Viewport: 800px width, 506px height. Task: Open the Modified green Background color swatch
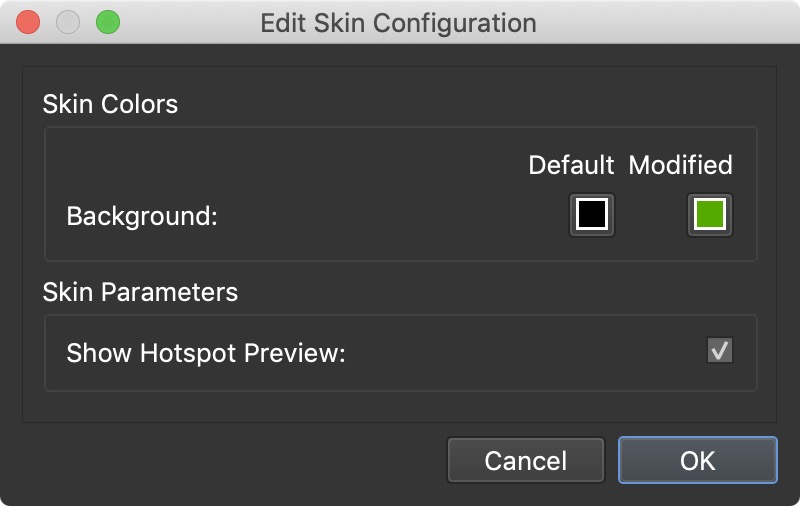pyautogui.click(x=710, y=215)
